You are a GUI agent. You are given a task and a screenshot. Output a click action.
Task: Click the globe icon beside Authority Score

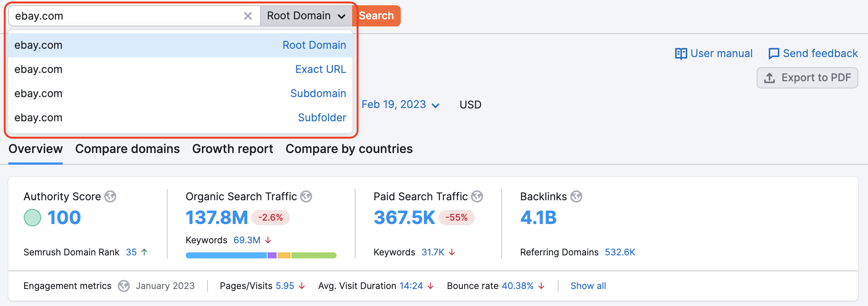tap(110, 196)
